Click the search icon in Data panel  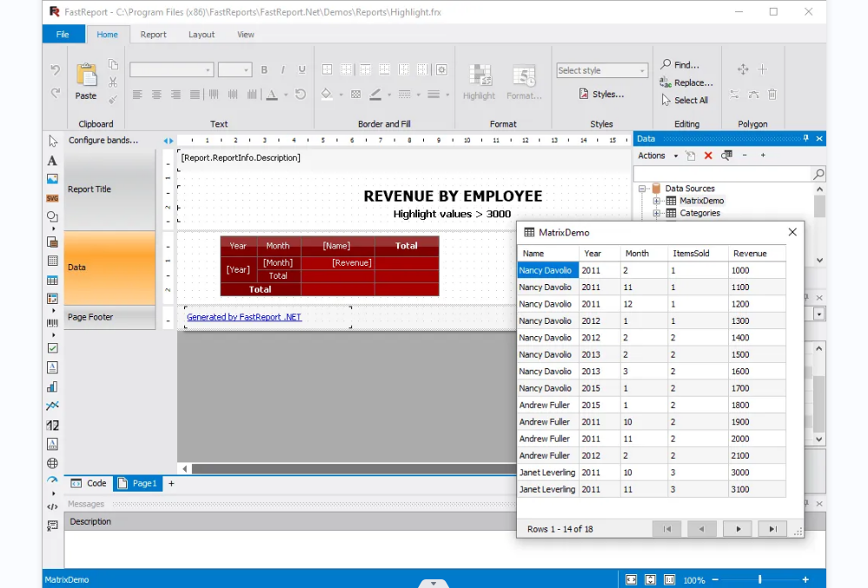(x=818, y=175)
